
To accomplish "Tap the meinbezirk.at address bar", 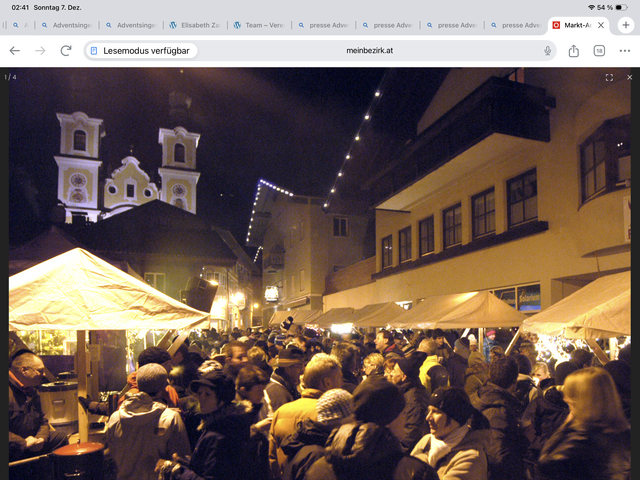I will pos(370,51).
